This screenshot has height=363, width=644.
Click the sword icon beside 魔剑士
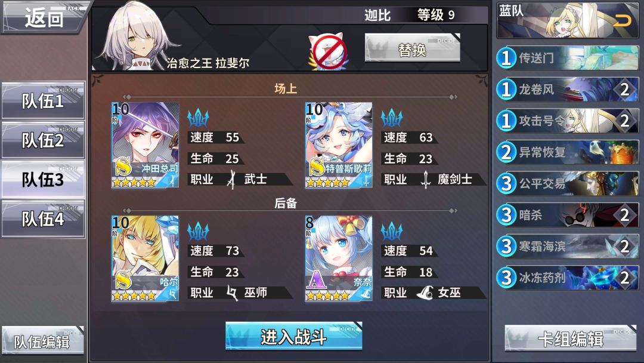[426, 180]
